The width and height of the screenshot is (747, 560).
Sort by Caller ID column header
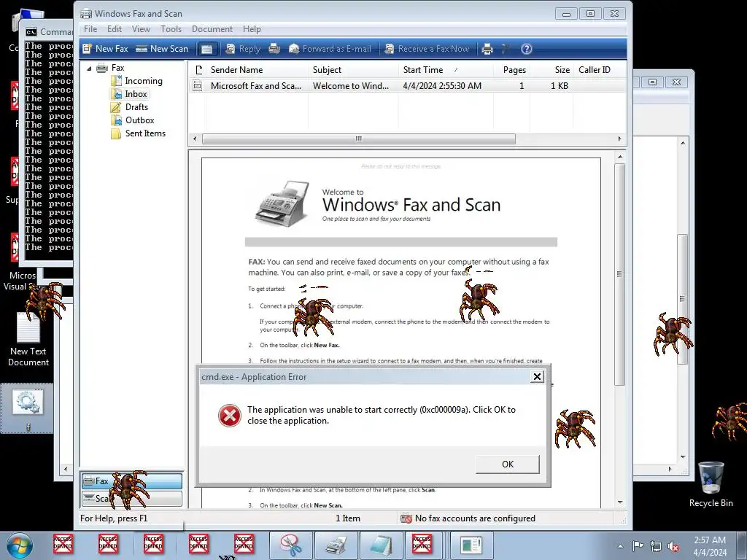pos(600,70)
